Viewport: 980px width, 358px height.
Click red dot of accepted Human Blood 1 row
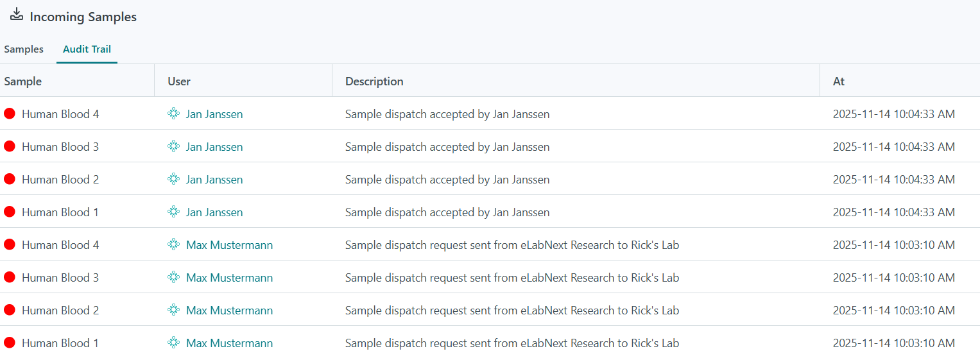(10, 212)
